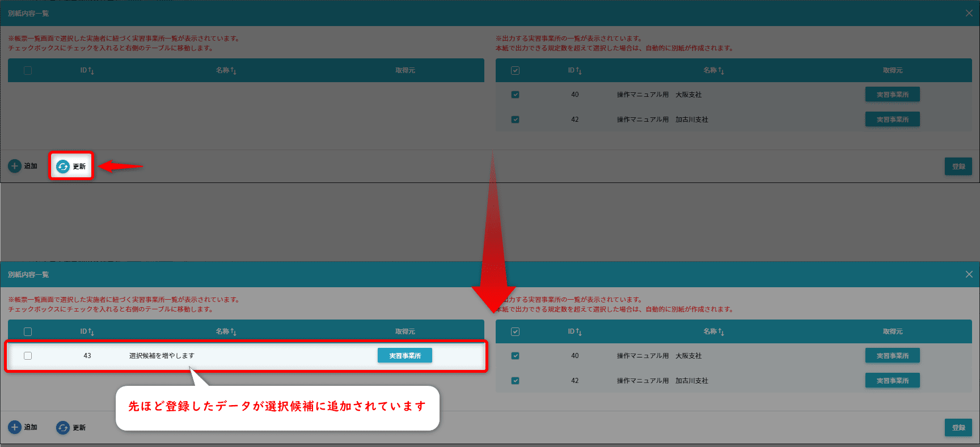Click the 更新 refresh icon in lower dialog

tap(63, 428)
